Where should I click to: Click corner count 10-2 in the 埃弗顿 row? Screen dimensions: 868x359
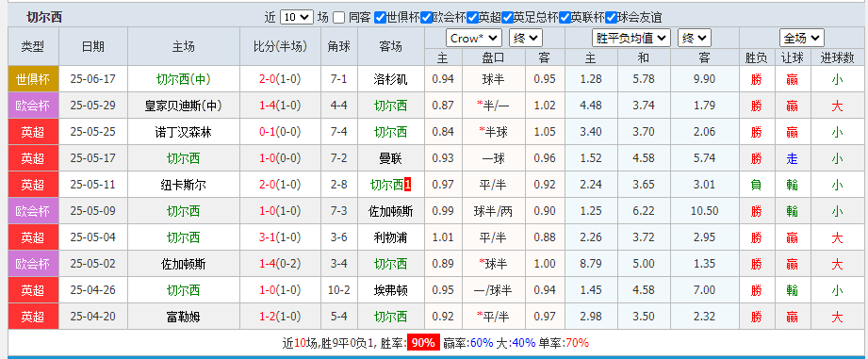338,290
